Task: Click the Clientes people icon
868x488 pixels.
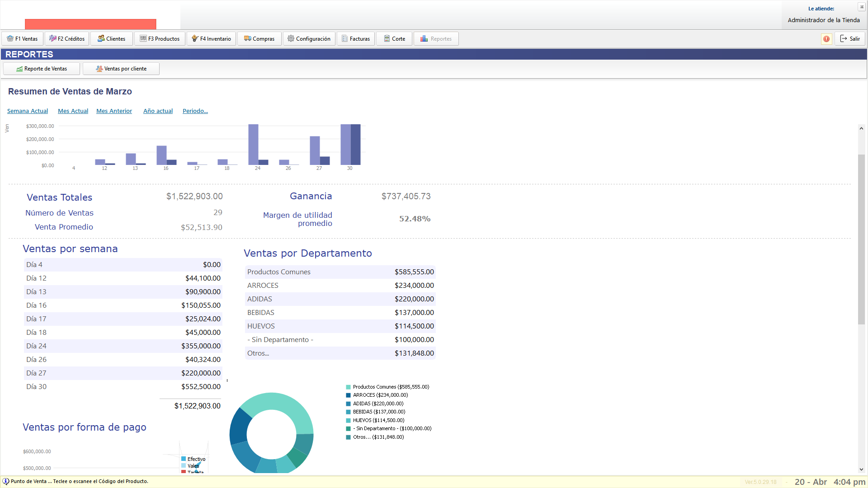Action: tap(101, 39)
